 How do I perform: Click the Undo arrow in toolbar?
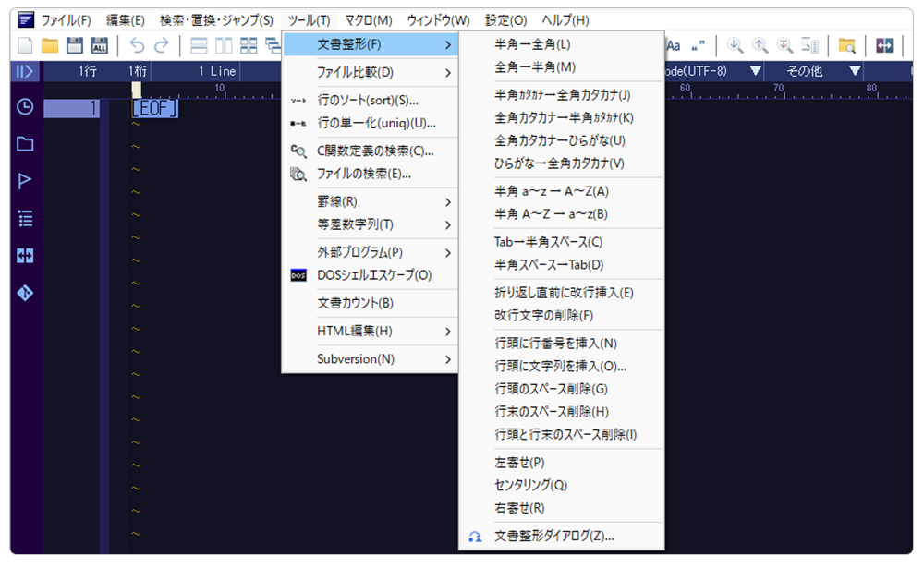137,45
